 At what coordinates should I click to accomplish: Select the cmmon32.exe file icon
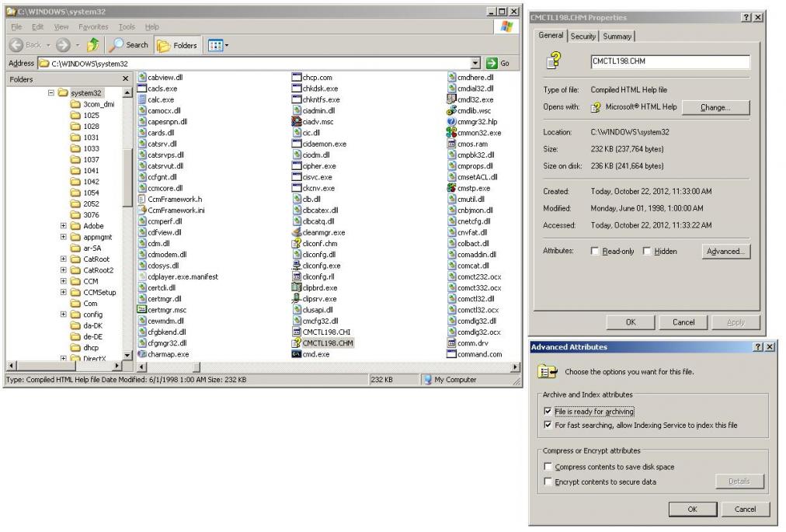(x=451, y=132)
